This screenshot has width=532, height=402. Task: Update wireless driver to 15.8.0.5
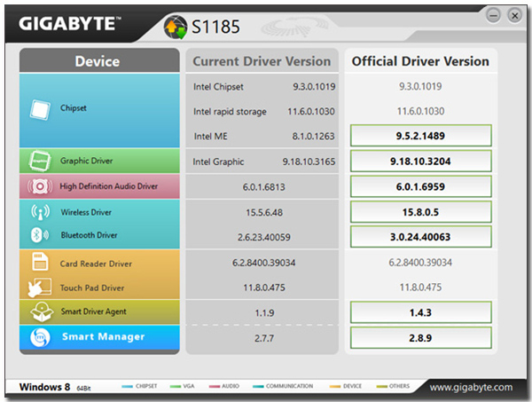click(x=420, y=212)
